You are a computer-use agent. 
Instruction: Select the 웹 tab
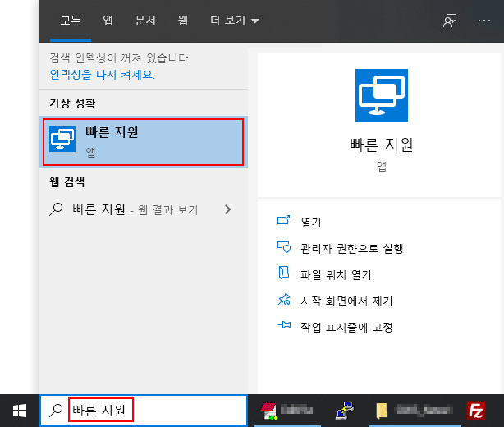click(182, 21)
